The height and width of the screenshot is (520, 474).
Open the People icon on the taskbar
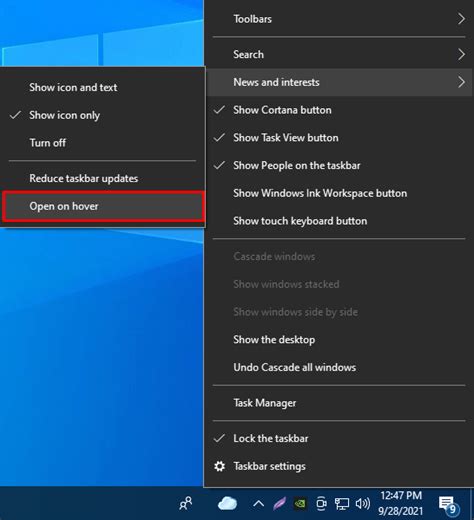tap(186, 503)
